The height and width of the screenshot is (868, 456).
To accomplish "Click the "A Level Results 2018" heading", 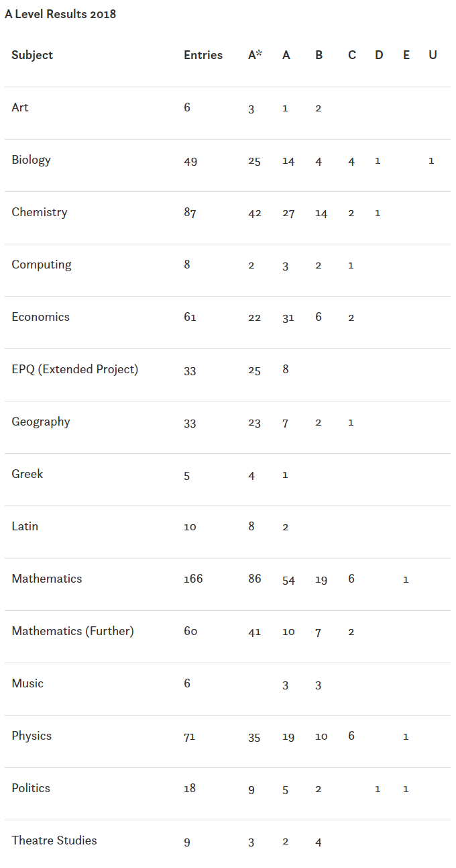I will 60,14.
